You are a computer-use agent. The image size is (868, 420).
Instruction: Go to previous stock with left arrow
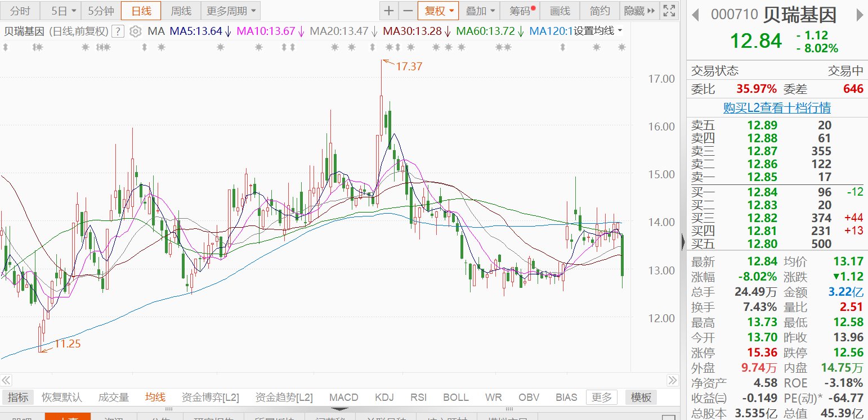point(696,15)
